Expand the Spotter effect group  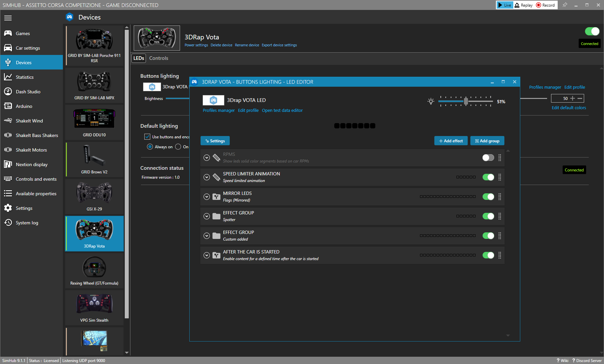[x=207, y=216]
